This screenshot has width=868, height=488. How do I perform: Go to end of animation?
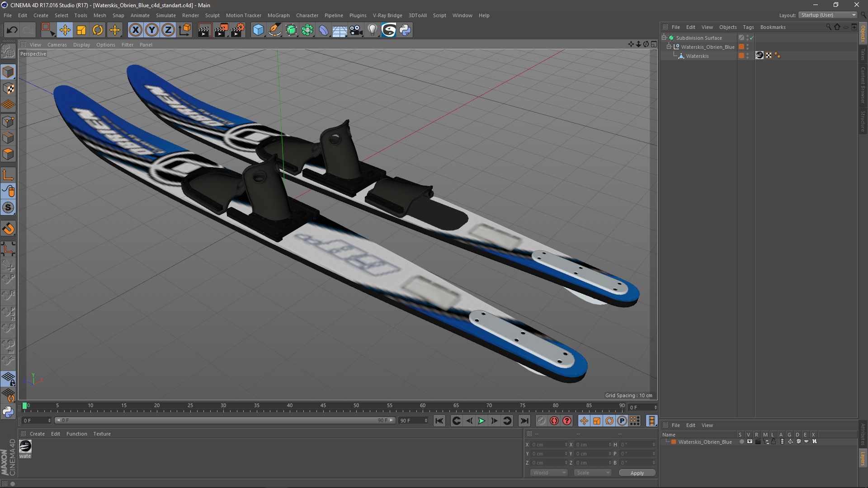coord(524,421)
